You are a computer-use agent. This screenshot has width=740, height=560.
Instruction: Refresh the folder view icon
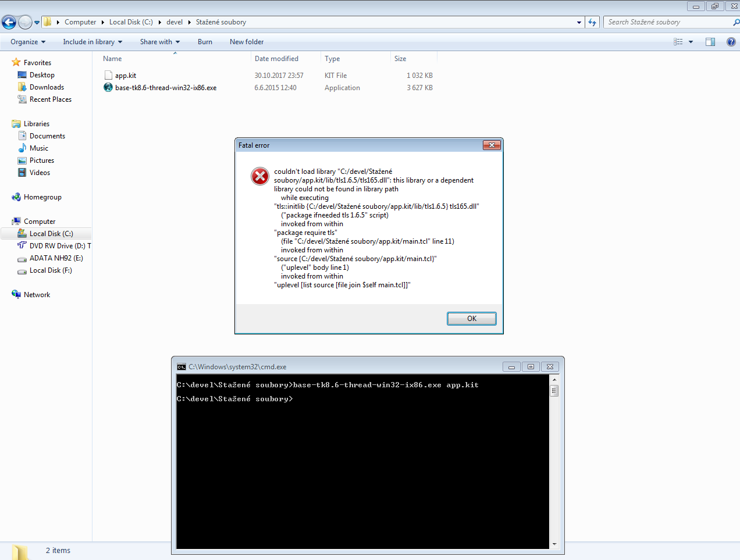(x=592, y=22)
